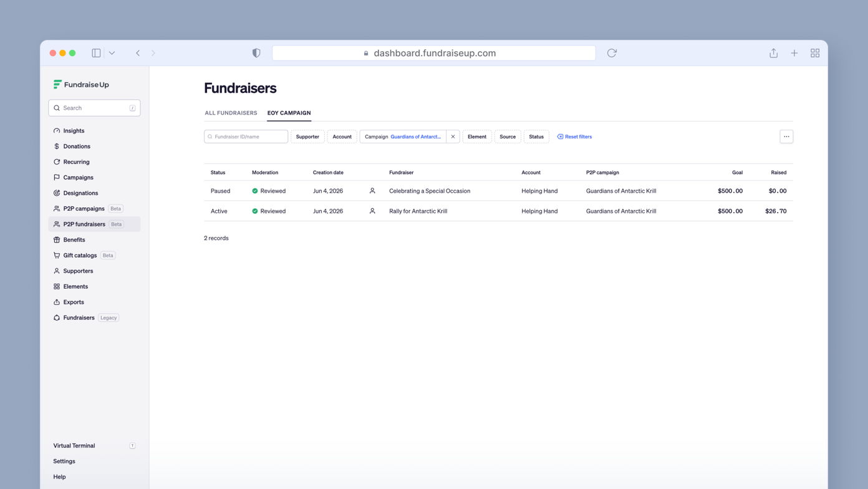868x489 pixels.
Task: Click the P2P campaign column header
Action: point(602,173)
